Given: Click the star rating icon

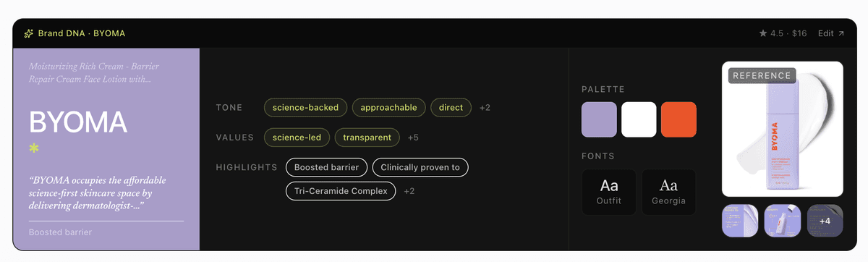Looking at the screenshot, I should point(762,33).
